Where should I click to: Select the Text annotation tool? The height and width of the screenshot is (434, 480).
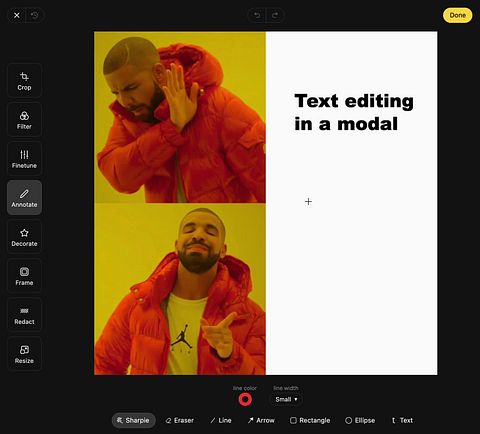[x=402, y=420]
